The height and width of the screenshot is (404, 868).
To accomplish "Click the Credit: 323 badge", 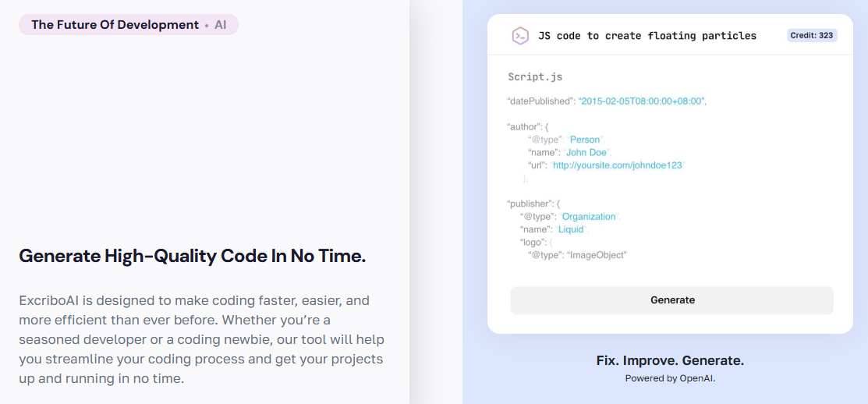I will pyautogui.click(x=812, y=36).
